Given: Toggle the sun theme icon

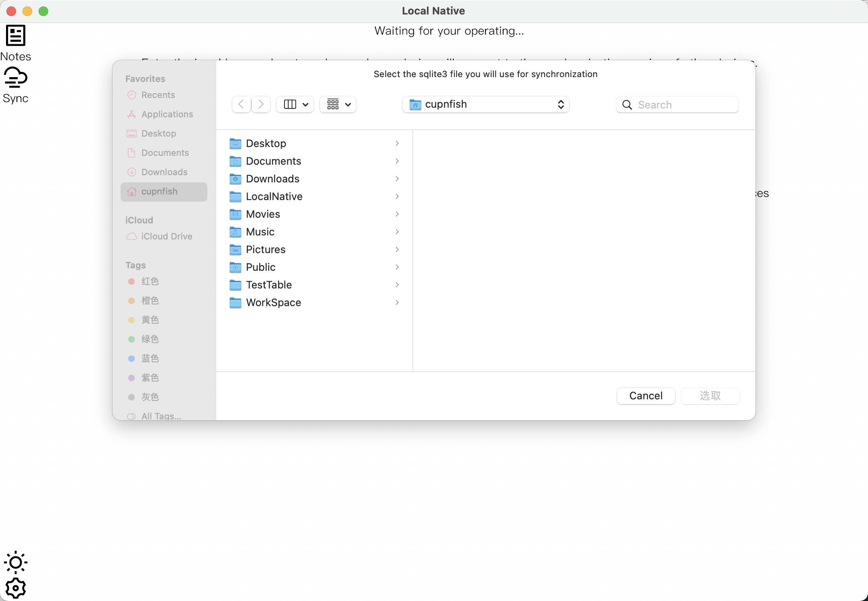Looking at the screenshot, I should coord(15,562).
